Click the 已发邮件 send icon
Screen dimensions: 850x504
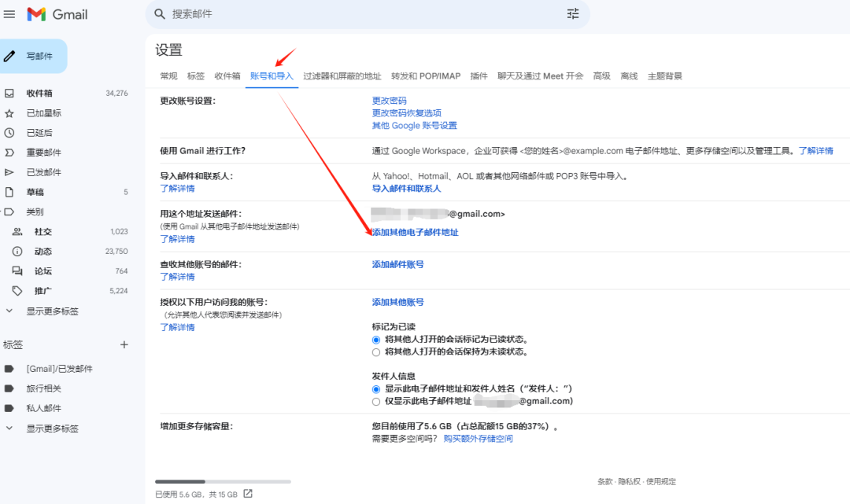[x=9, y=172]
